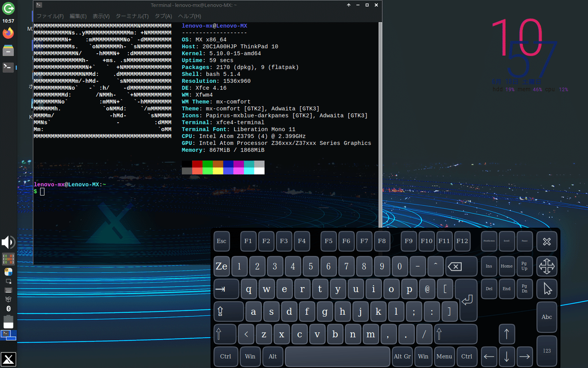Tap the right arrow key
588x368 pixels.
[525, 356]
